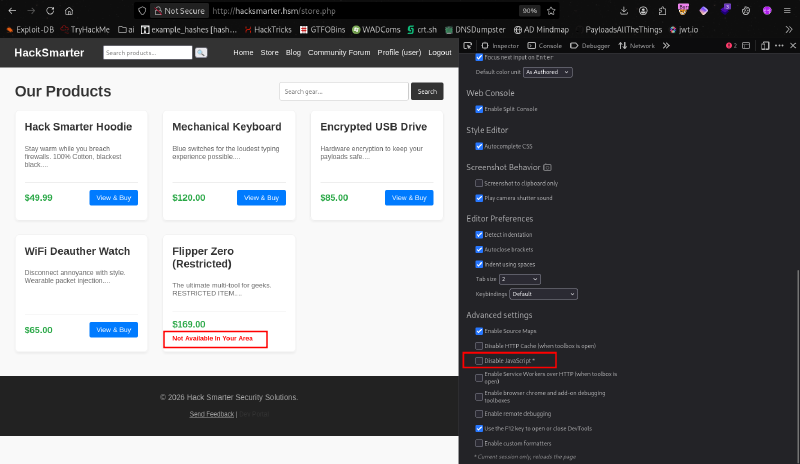The image size is (800, 464).
Task: Open the AD Mindmap bookmark
Action: (541, 30)
